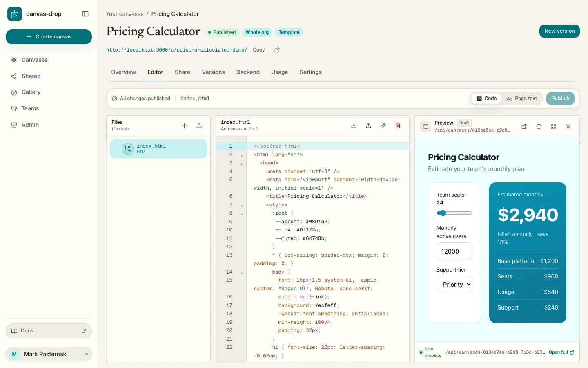
Task: Open the Settings tab
Action: 310,72
